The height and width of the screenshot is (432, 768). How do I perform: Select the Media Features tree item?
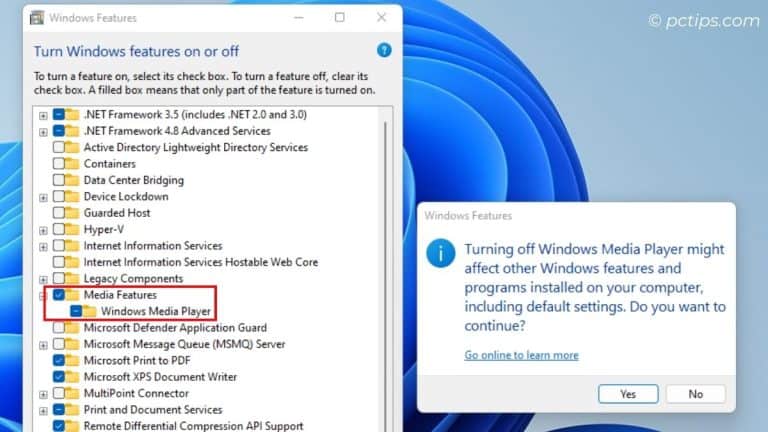click(120, 295)
